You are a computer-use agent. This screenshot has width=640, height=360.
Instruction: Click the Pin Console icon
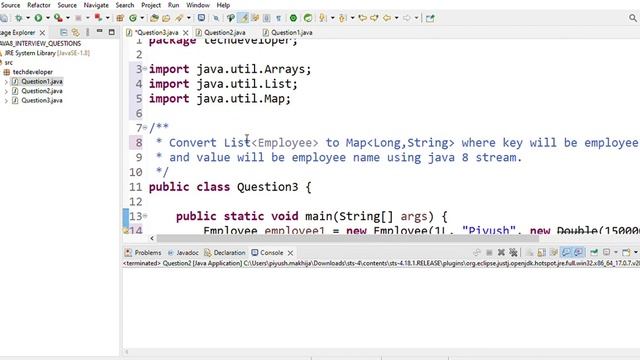click(594, 253)
